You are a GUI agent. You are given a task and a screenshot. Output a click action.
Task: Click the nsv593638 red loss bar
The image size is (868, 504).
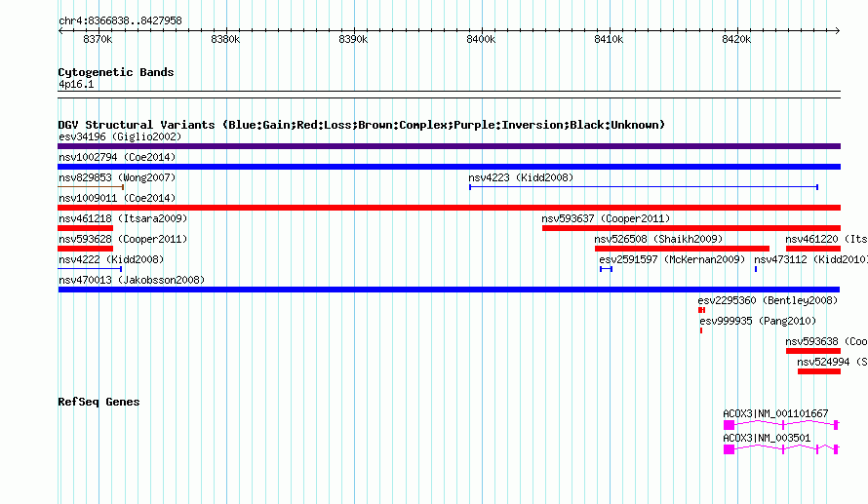pyautogui.click(x=813, y=351)
